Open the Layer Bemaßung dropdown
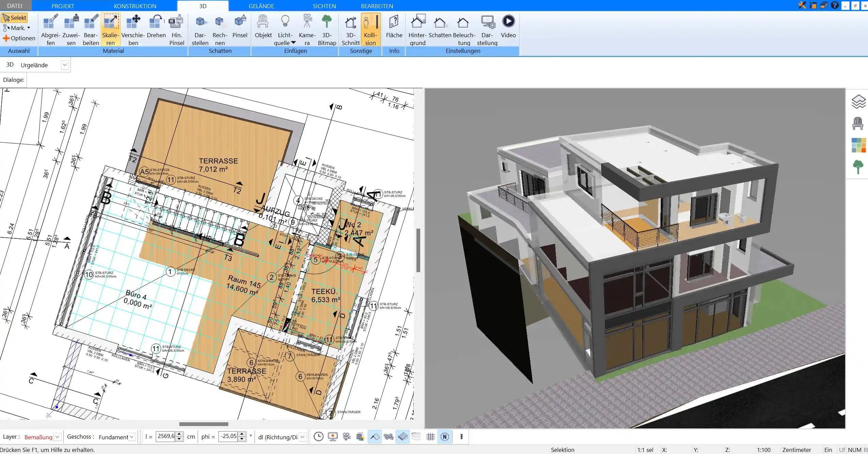868x454 pixels. (x=58, y=437)
